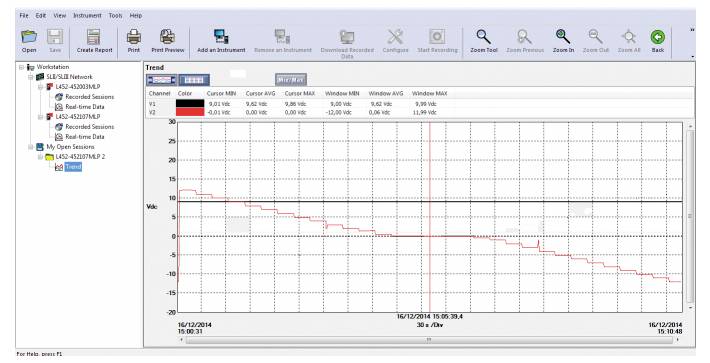710x363 pixels.
Task: Click the cursor timestamp 16/12/2014 15:05:39,4
Action: [429, 317]
